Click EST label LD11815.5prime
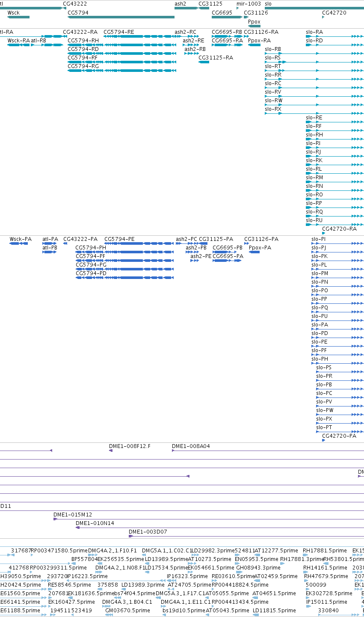Screen dimensions: 364x617 click(274, 611)
